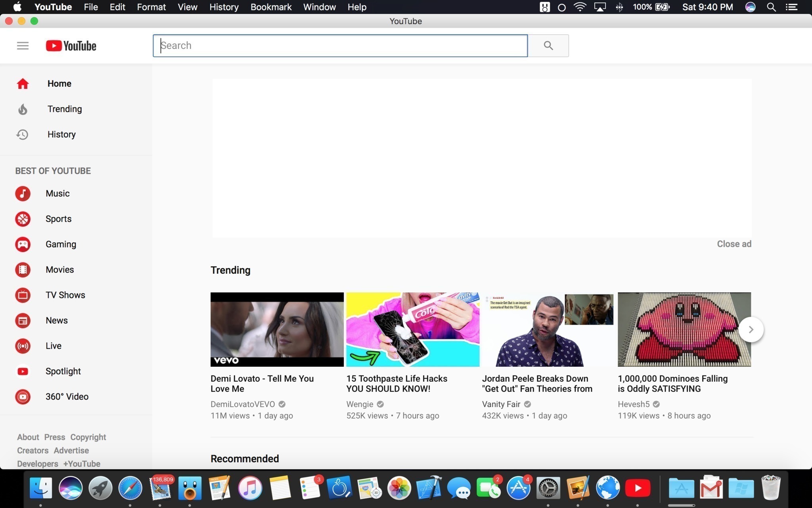Open Trash from the Dock
This screenshot has width=812, height=508.
point(771,488)
